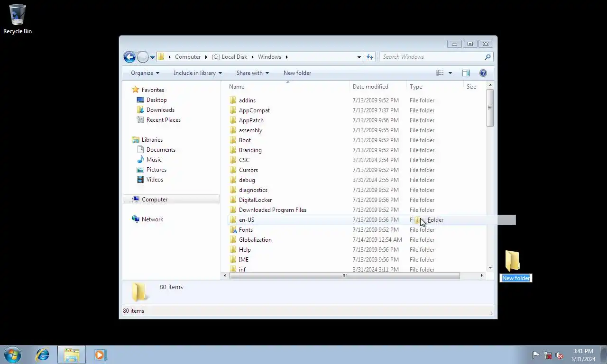Open the Windows Start orb

(13, 355)
